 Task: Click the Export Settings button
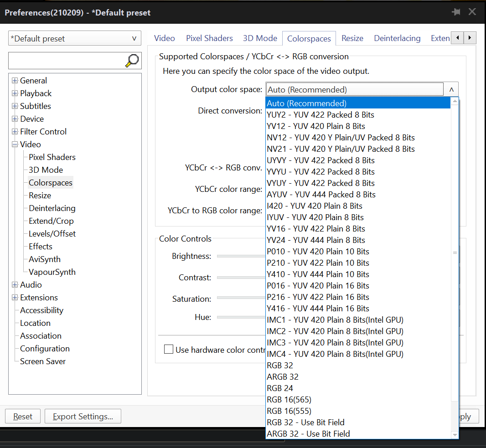point(83,416)
